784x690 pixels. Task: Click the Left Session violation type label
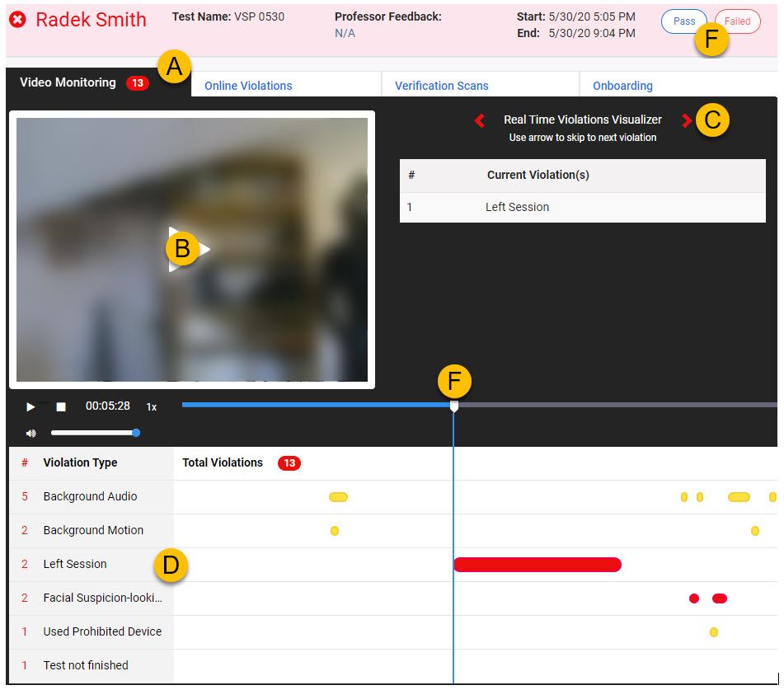tap(75, 564)
